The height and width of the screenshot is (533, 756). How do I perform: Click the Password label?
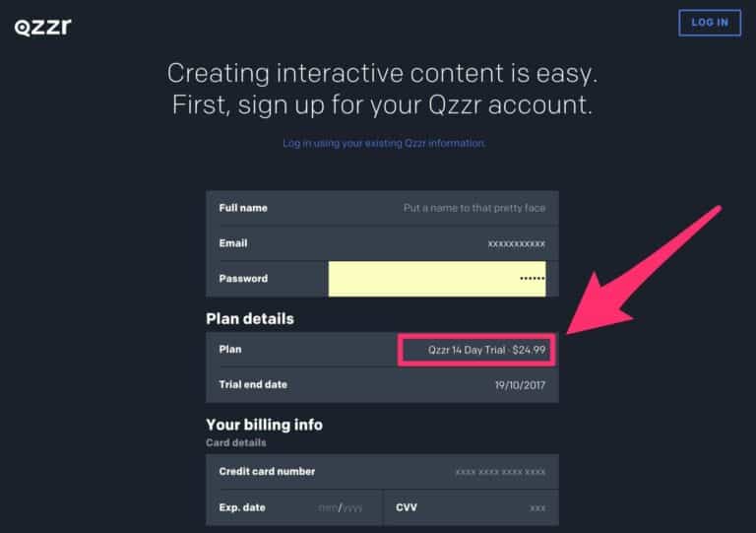click(243, 279)
